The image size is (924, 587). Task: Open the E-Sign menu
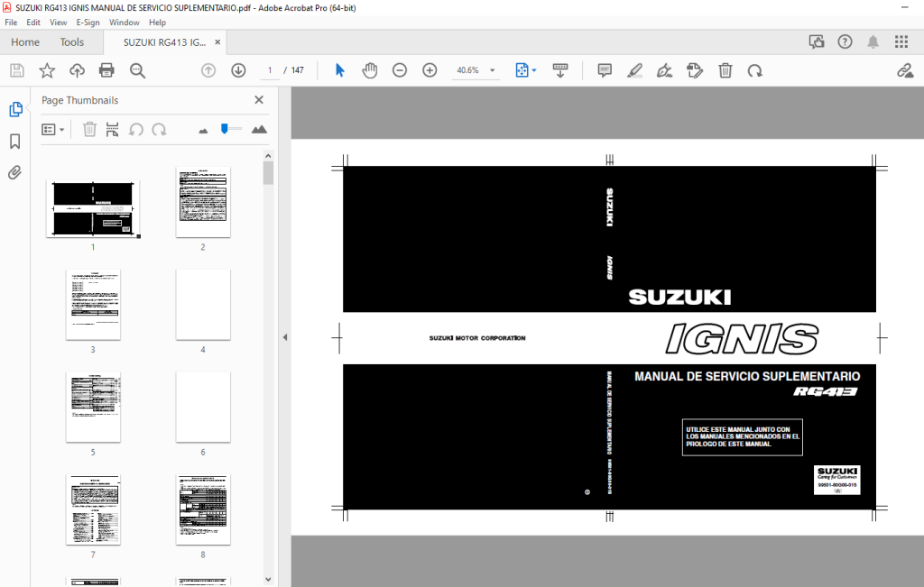(x=88, y=23)
